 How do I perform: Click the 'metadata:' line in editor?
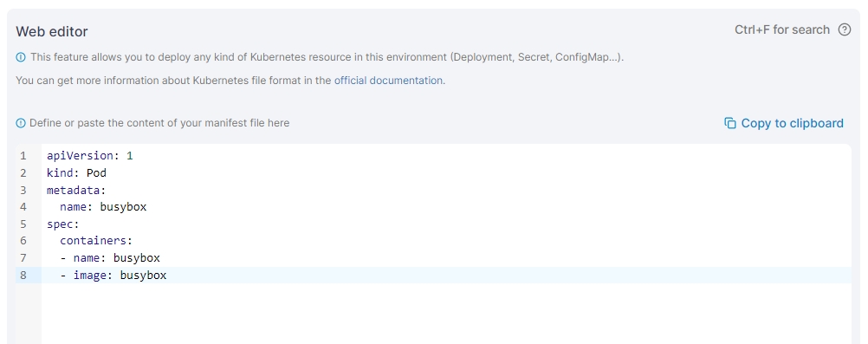click(76, 190)
